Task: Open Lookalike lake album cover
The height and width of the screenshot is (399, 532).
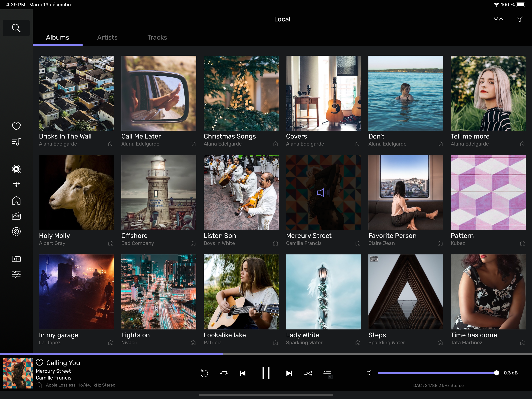Action: click(241, 292)
